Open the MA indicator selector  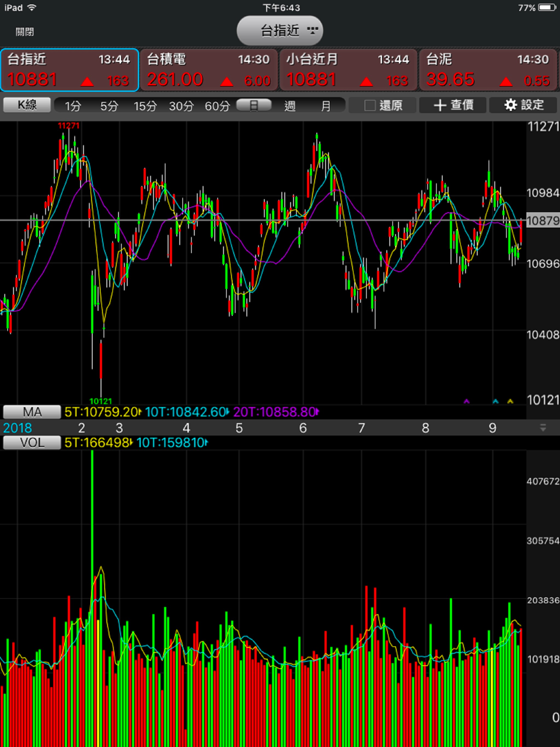tap(32, 412)
